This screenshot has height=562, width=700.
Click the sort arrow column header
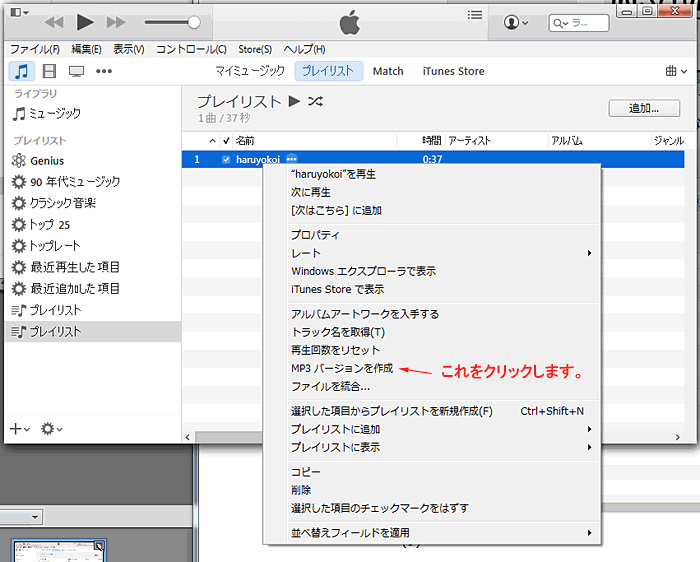tap(212, 142)
